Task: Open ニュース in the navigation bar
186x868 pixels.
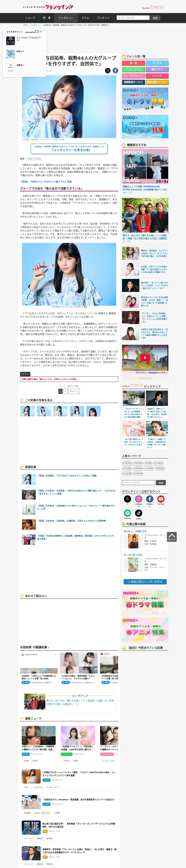Action: click(x=30, y=18)
